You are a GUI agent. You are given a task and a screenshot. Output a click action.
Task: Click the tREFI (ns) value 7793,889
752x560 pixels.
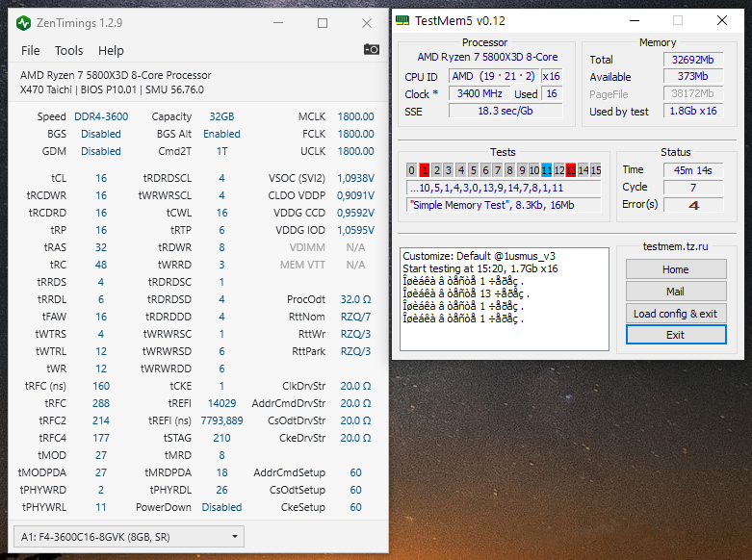(x=221, y=420)
